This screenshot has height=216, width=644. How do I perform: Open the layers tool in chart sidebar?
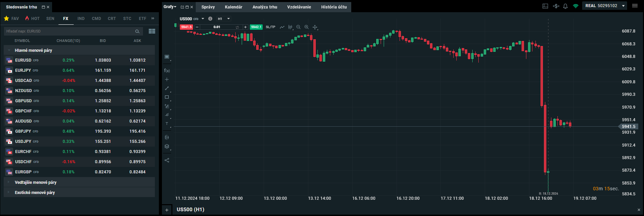click(x=167, y=147)
